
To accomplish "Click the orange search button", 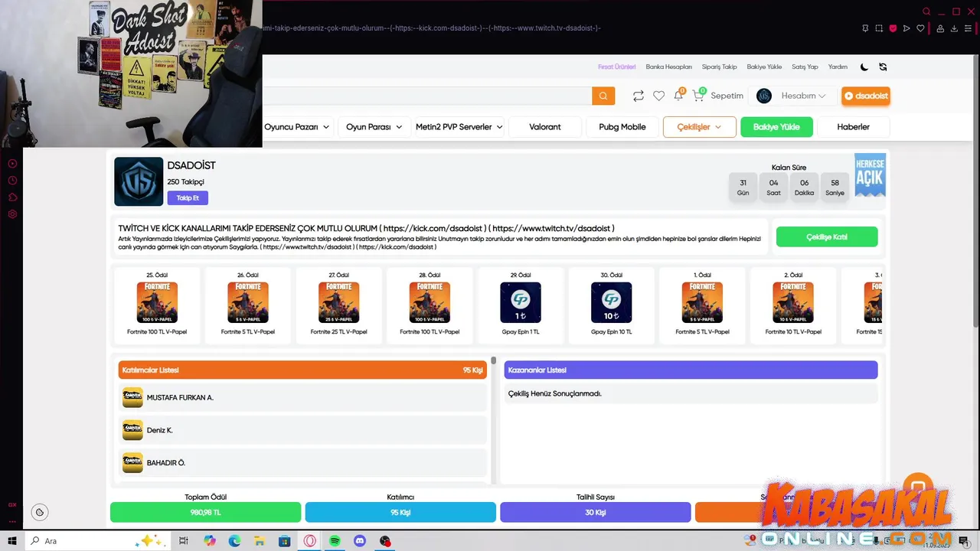I will pos(603,96).
